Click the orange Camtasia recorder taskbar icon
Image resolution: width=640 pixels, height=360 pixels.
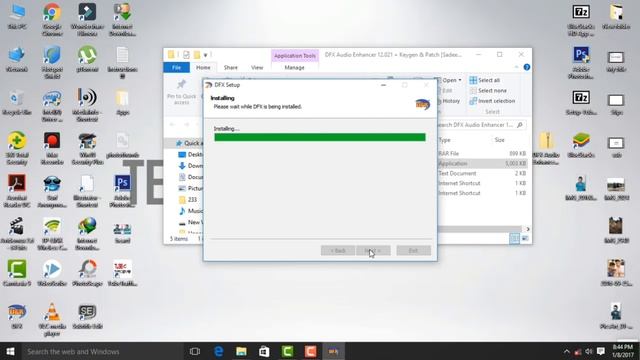pyautogui.click(x=310, y=351)
